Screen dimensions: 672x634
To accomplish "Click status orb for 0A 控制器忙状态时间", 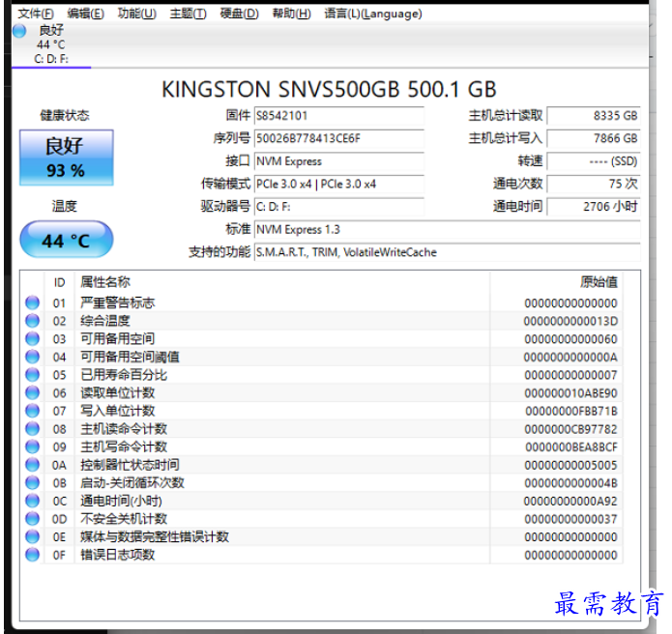I will (x=32, y=465).
